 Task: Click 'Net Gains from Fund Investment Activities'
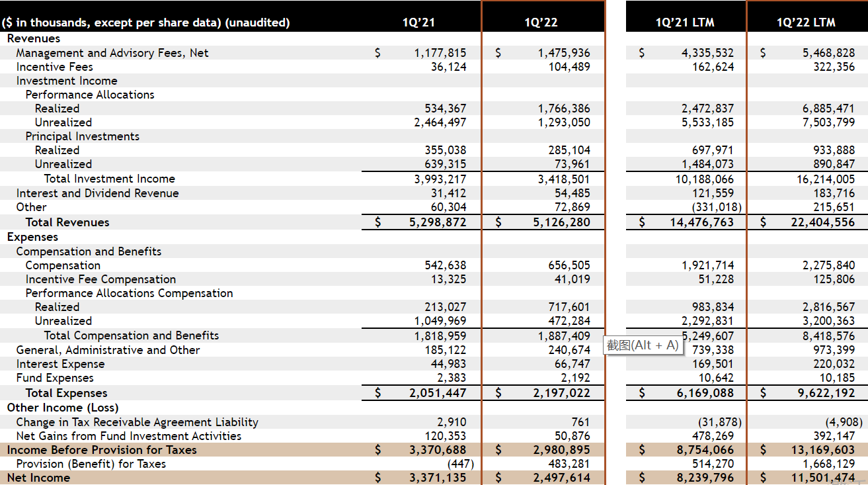pos(129,436)
